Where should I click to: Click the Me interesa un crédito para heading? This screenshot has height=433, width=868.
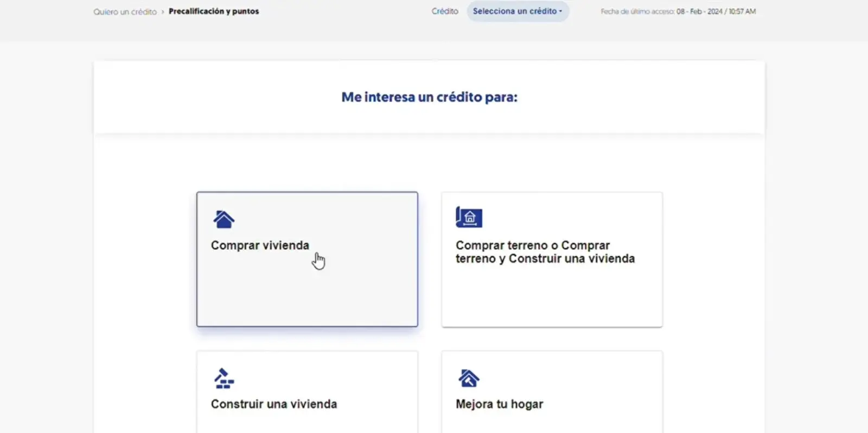tap(429, 97)
